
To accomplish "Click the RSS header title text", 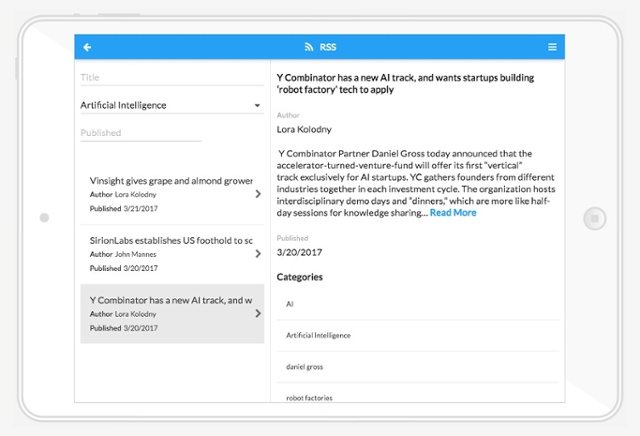I will [x=328, y=47].
